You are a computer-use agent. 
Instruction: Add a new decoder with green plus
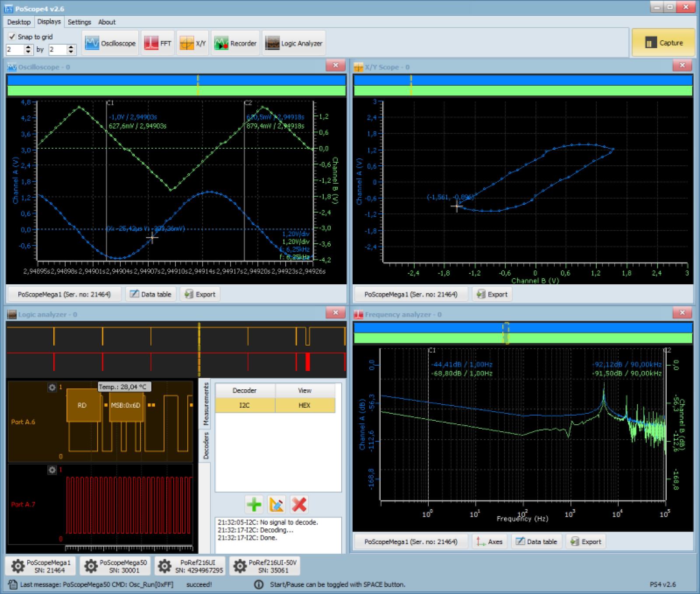click(x=254, y=504)
